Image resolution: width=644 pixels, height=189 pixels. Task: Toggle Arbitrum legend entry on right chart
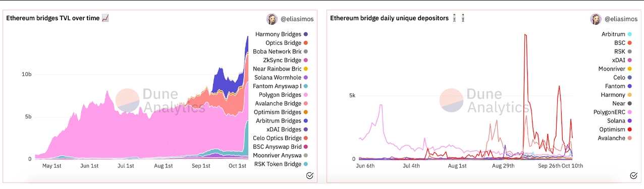[617, 34]
